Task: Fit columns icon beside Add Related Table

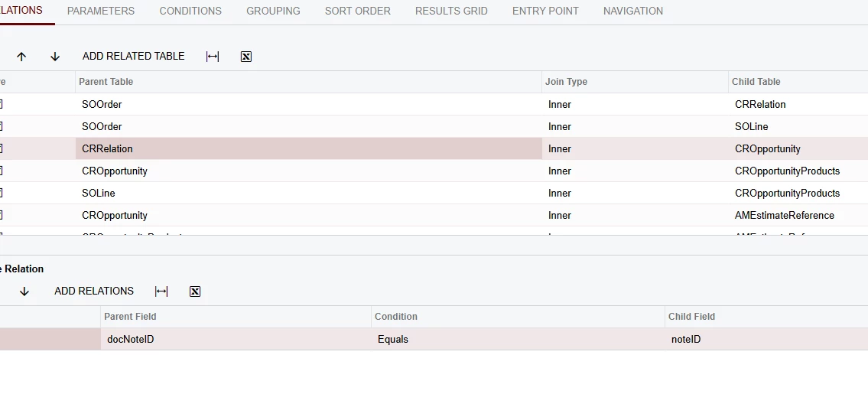Action: [213, 57]
